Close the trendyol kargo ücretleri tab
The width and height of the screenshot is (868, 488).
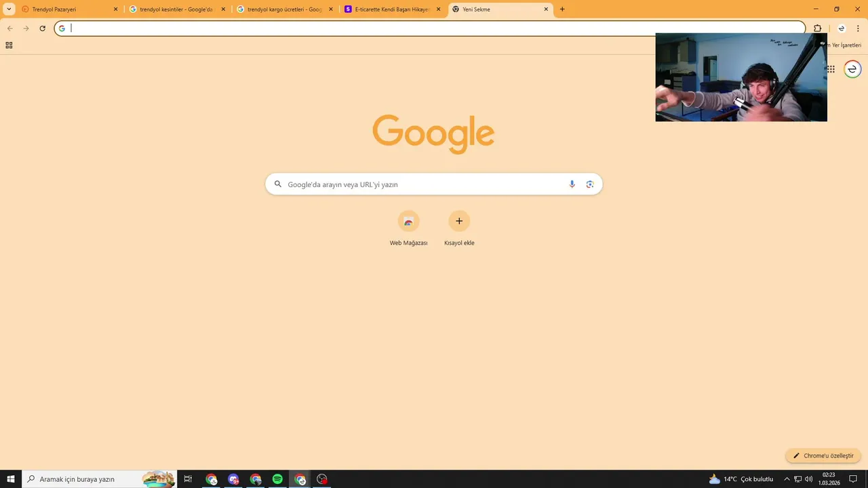331,9
